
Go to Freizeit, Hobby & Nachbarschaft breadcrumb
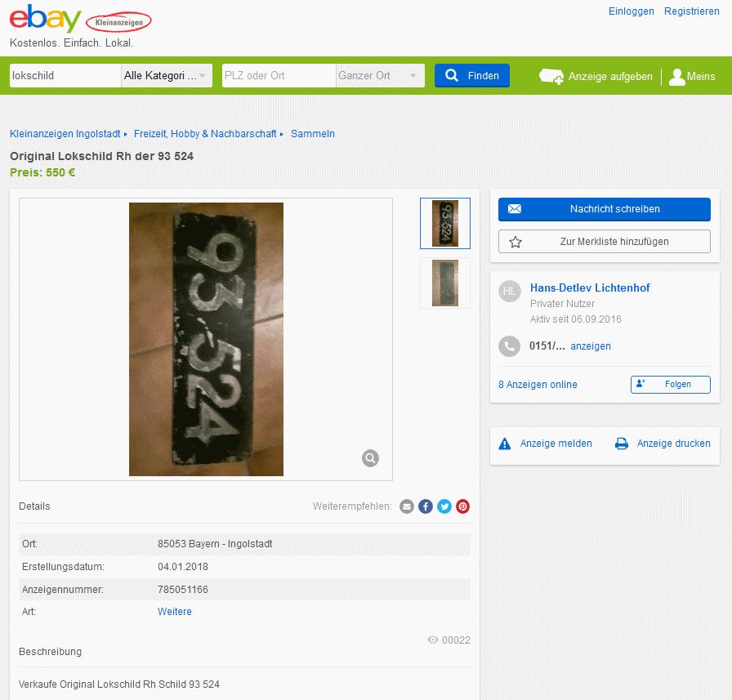(205, 134)
